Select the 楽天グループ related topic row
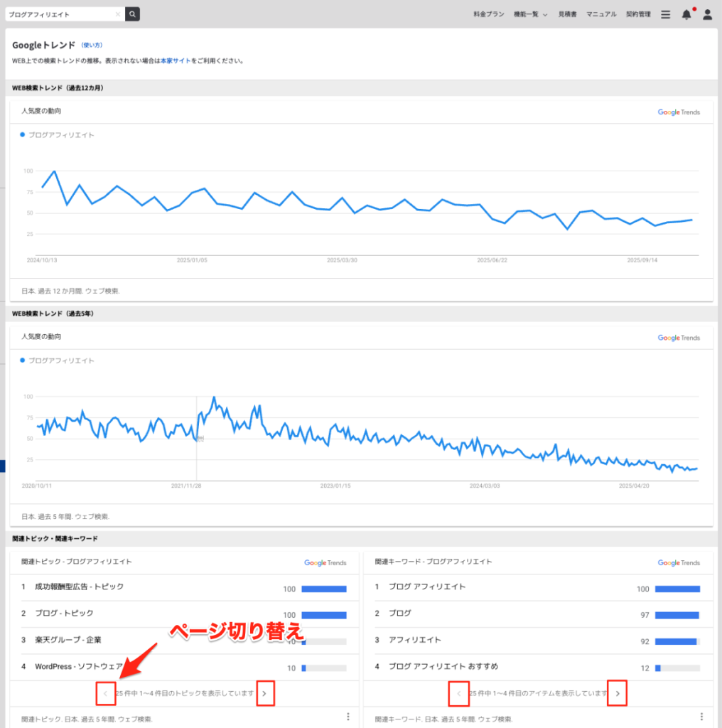 point(68,640)
